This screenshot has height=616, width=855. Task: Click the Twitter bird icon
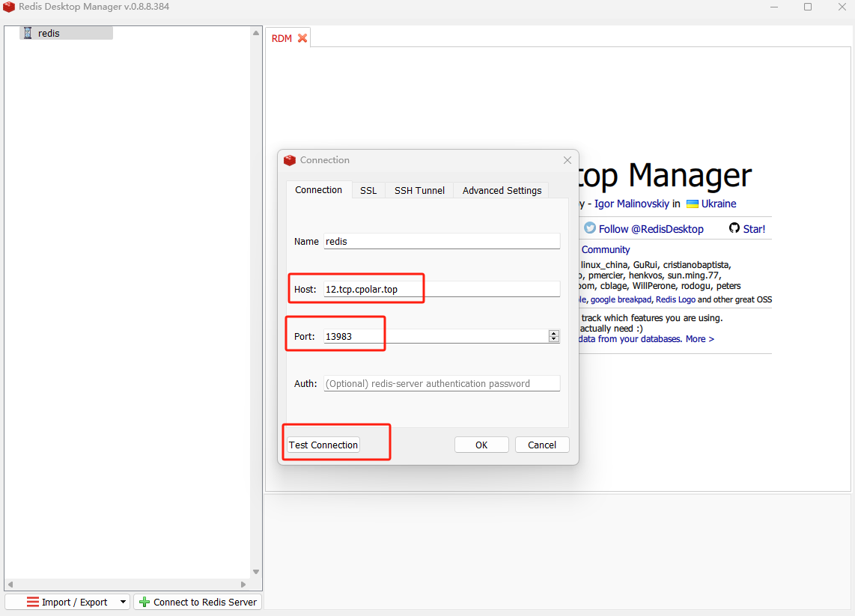click(590, 228)
